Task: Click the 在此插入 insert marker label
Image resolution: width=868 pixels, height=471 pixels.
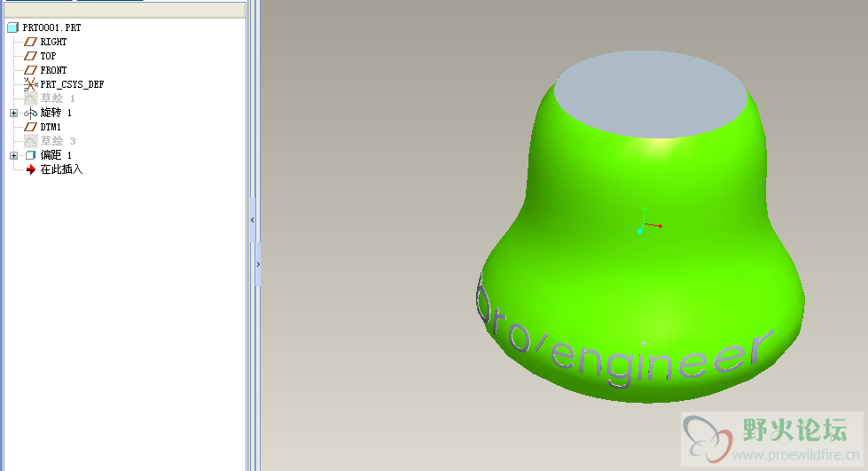Action: tap(61, 169)
